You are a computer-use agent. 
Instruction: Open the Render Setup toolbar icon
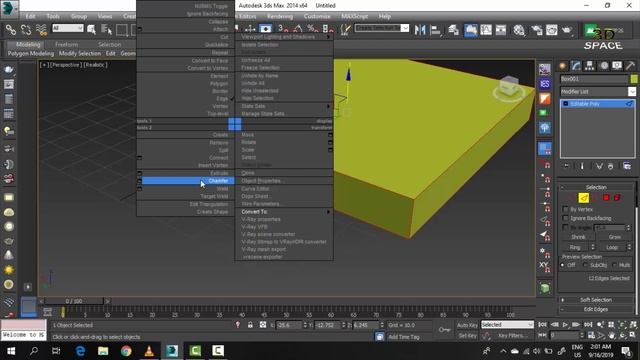[536, 30]
